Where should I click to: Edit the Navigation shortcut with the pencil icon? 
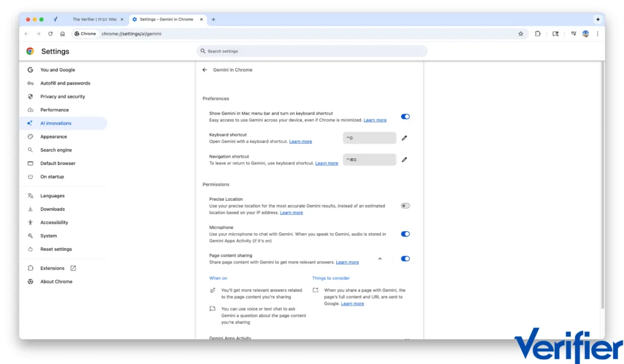pyautogui.click(x=405, y=159)
